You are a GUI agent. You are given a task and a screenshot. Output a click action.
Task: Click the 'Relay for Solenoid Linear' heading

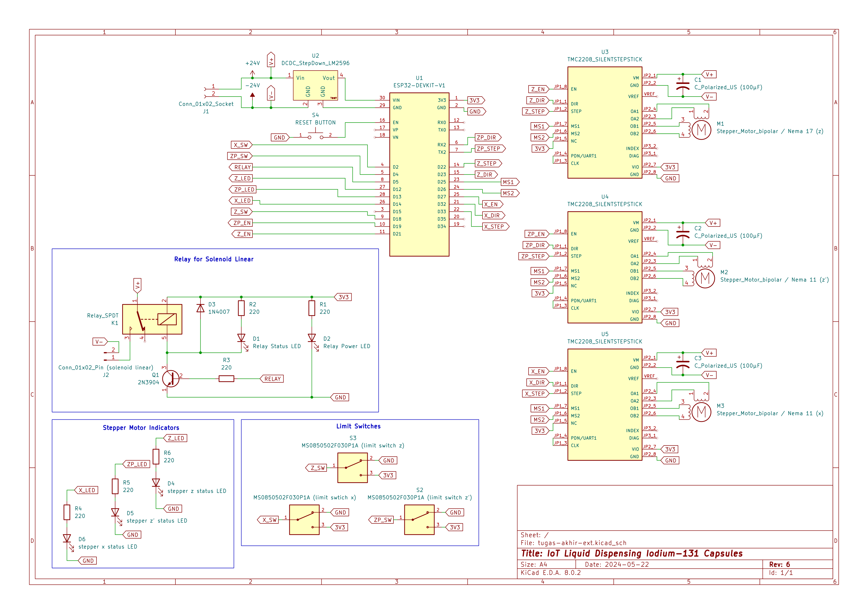point(214,259)
